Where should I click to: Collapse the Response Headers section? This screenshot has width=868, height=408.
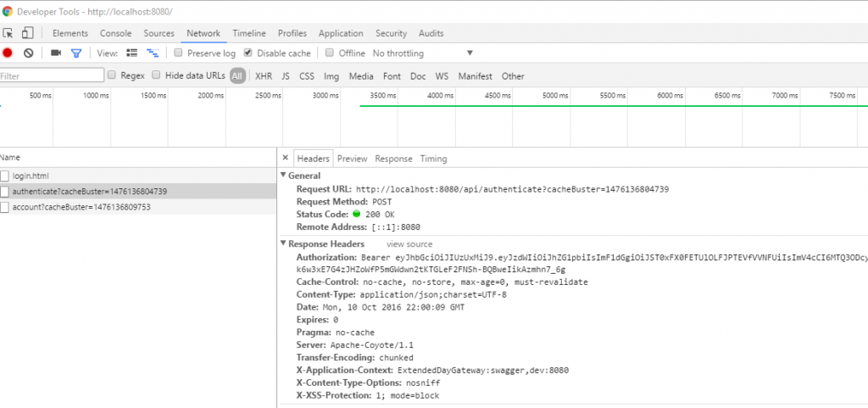click(284, 243)
